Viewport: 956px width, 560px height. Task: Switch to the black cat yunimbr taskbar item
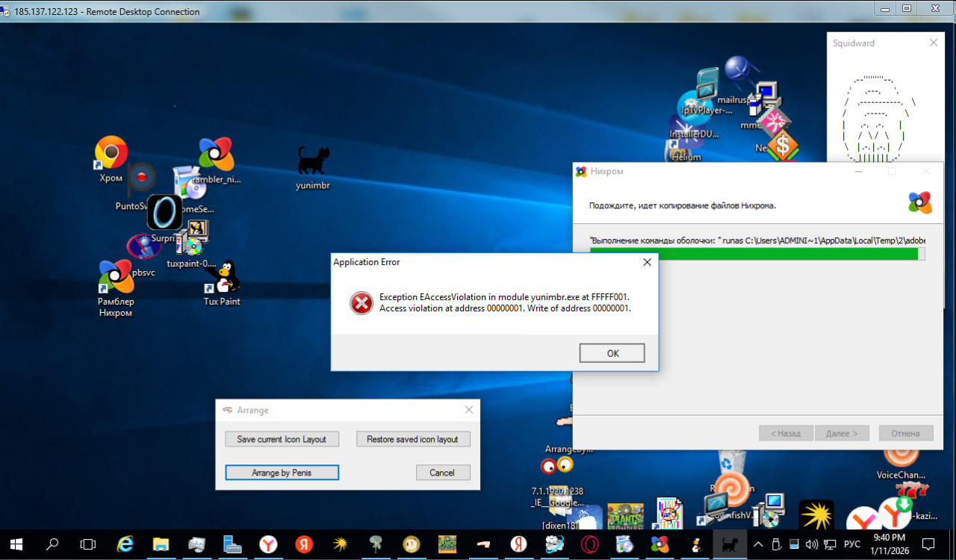point(728,544)
